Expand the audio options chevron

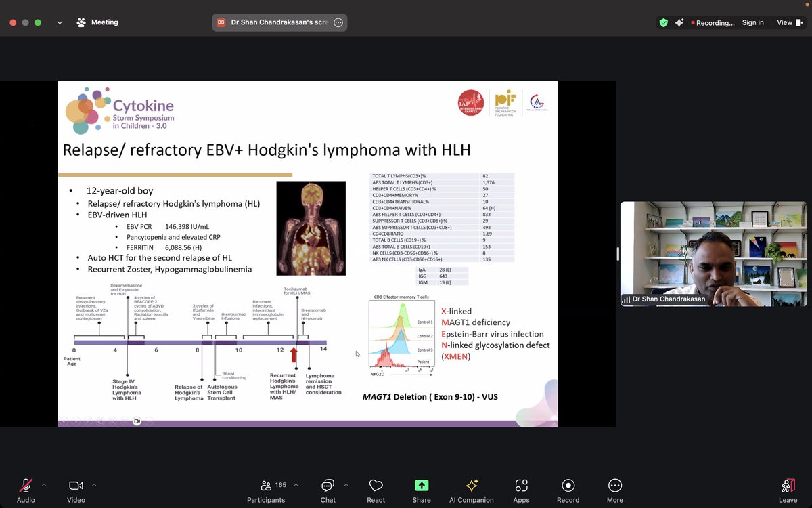(x=44, y=485)
